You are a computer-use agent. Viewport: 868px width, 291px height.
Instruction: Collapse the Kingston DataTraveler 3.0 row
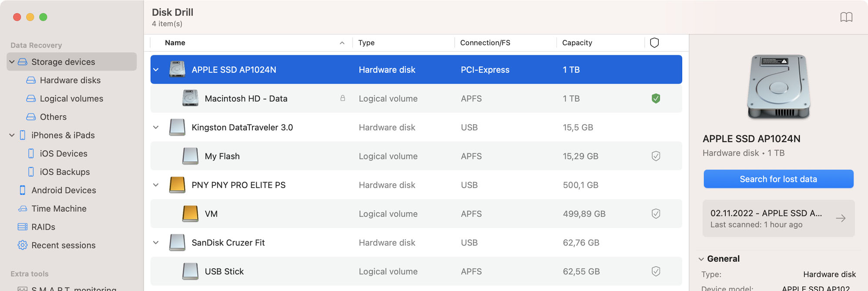click(x=156, y=127)
